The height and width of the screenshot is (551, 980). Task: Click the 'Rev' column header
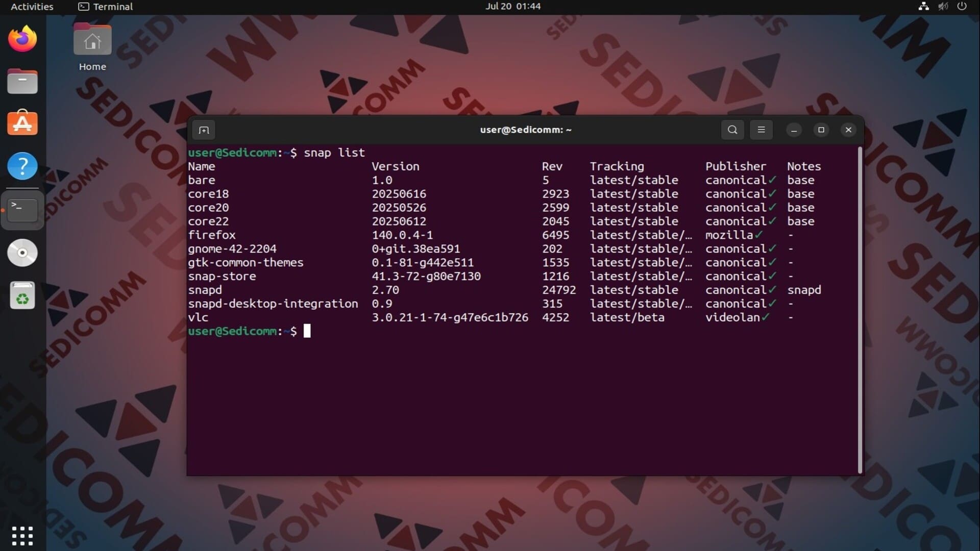pyautogui.click(x=552, y=166)
